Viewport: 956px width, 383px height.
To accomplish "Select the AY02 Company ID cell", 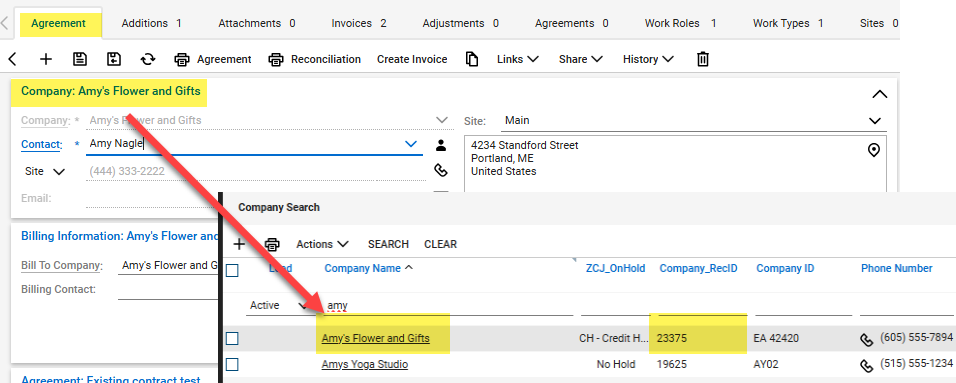I will (767, 365).
